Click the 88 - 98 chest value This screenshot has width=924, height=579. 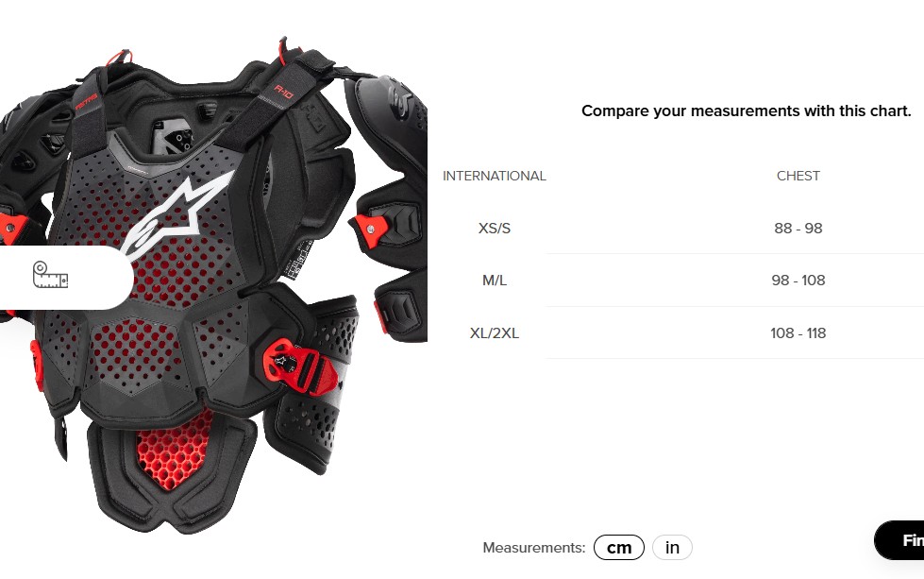click(798, 229)
